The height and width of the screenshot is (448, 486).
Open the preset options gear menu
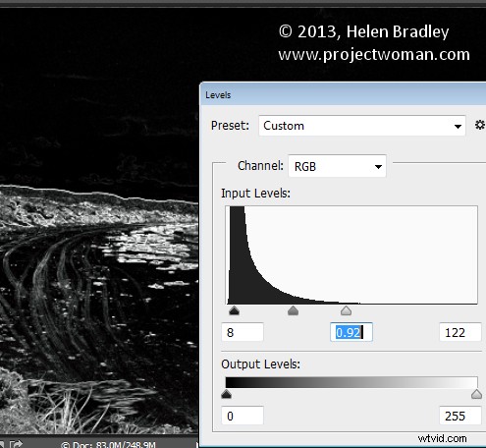tap(479, 125)
